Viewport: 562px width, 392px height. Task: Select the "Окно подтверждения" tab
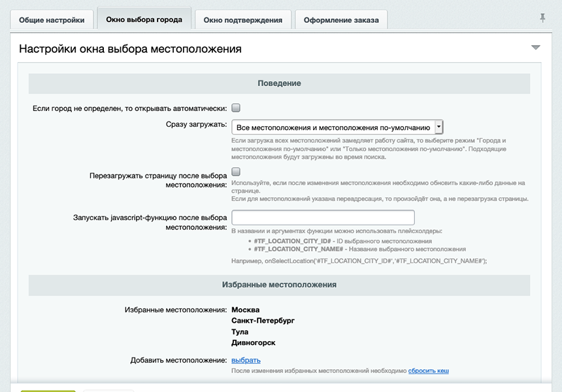[244, 20]
